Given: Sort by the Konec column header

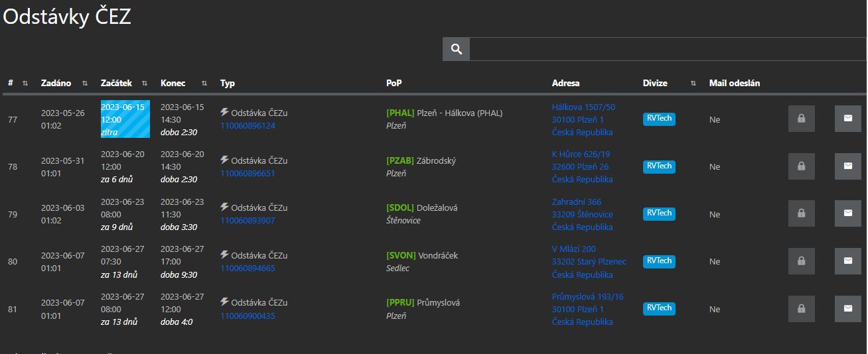Looking at the screenshot, I should point(204,84).
